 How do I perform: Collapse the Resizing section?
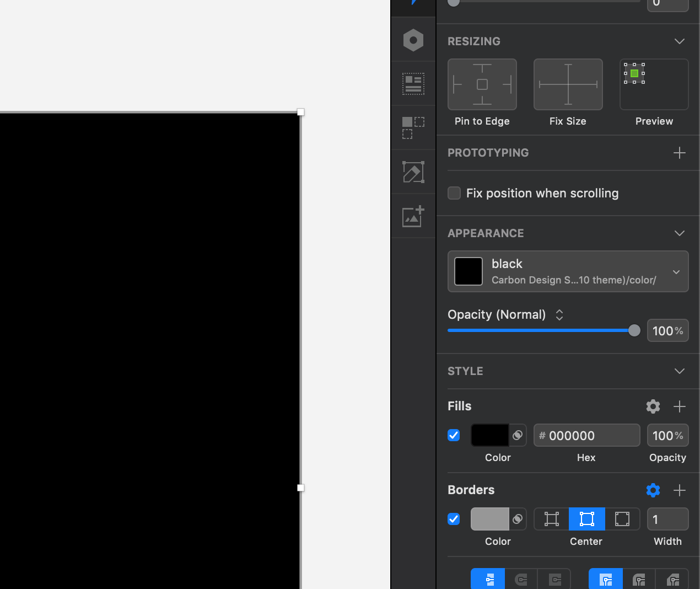[x=679, y=41]
